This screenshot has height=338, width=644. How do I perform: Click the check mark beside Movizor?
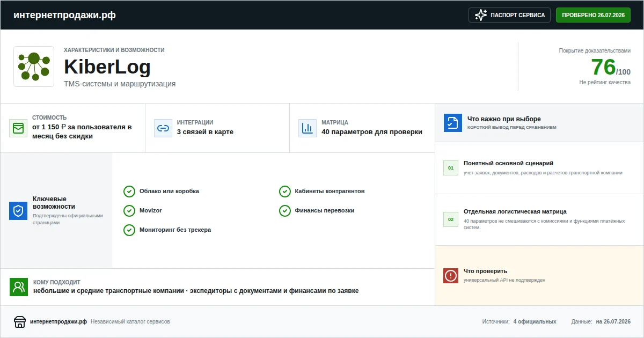129,211
